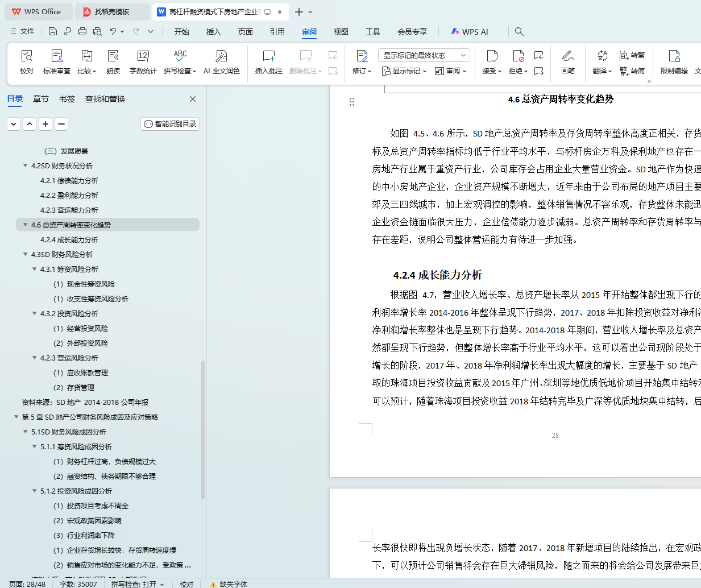Image resolution: width=701 pixels, height=588 pixels.
Task: Click the document drag handle dots
Action: [352, 102]
